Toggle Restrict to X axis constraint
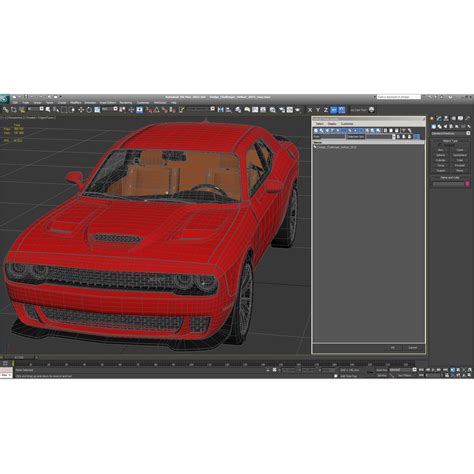Viewport: 474px width, 474px height. [x=310, y=110]
